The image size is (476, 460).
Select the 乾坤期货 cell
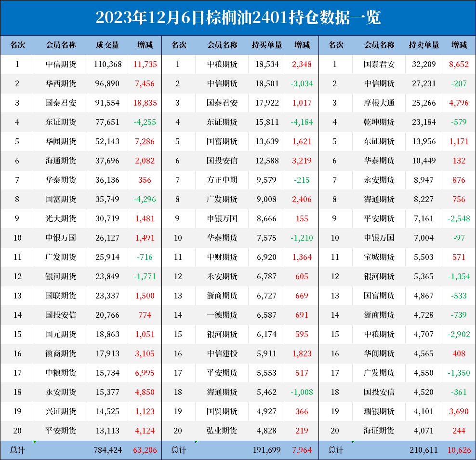(379, 122)
